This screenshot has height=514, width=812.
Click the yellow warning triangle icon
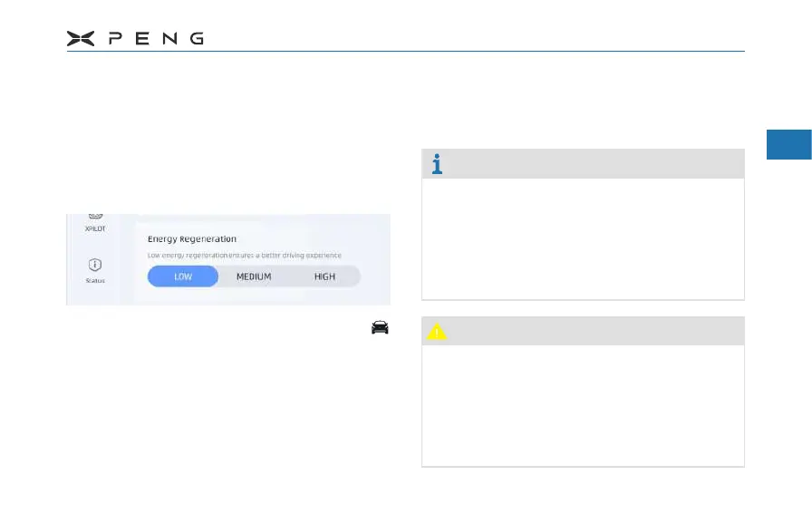(x=437, y=332)
